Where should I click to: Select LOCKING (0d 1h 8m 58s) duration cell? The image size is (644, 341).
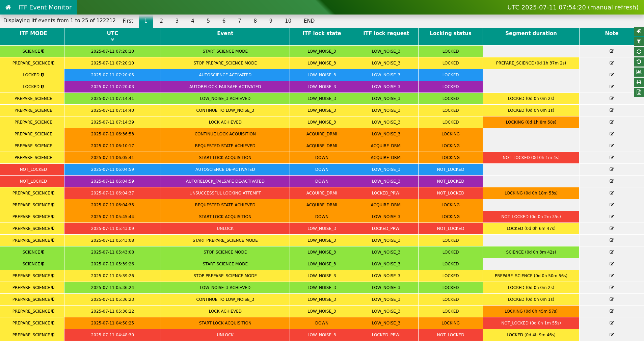(x=531, y=122)
